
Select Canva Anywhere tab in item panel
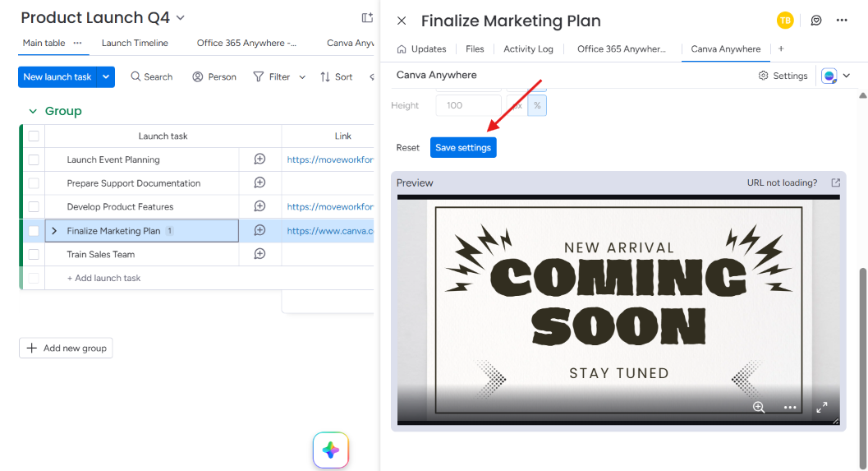pyautogui.click(x=726, y=48)
